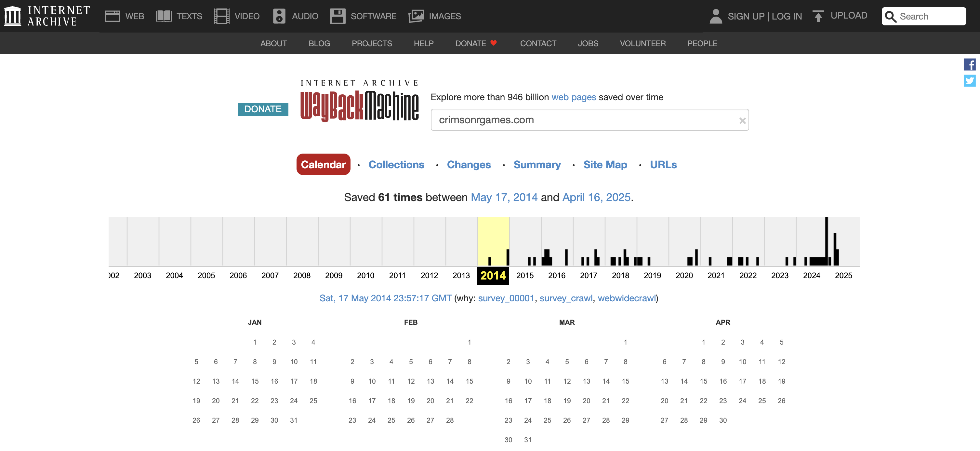Screen dimensions: 980x451
Task: Select year 2020 on the timeline
Action: [x=684, y=275]
